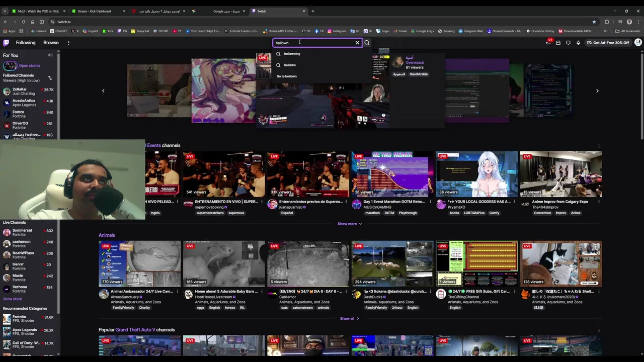Open OliverOG followed channel
The width and height of the screenshot is (644, 362).
[28, 125]
